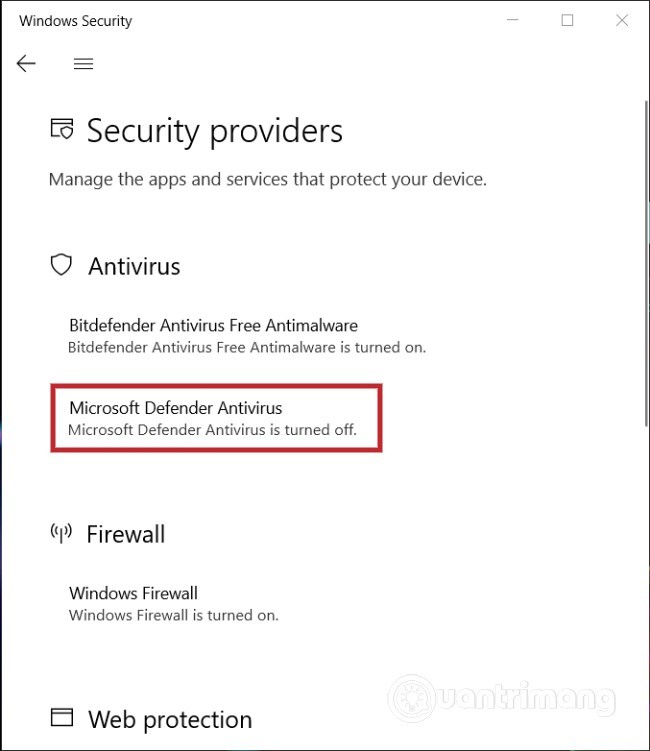
Task: Go back using the back arrow
Action: pyautogui.click(x=26, y=64)
